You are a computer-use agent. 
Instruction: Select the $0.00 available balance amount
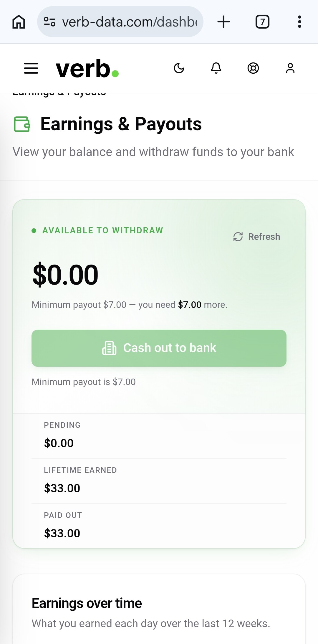(65, 275)
